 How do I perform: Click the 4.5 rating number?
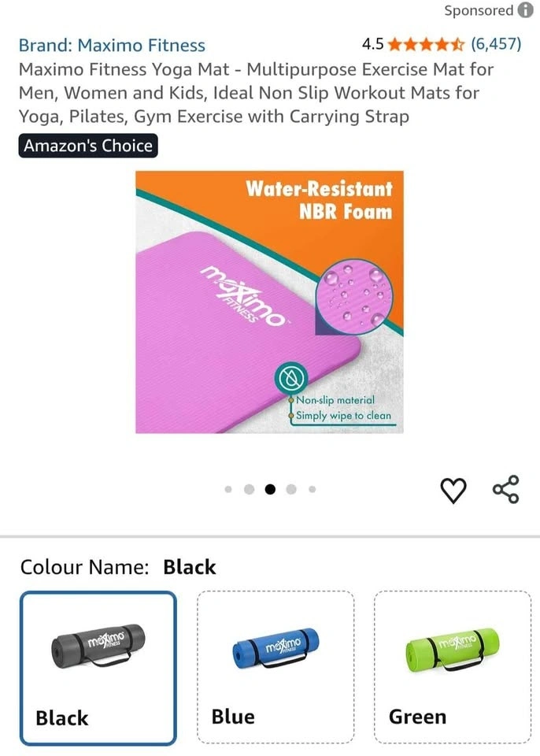click(372, 44)
